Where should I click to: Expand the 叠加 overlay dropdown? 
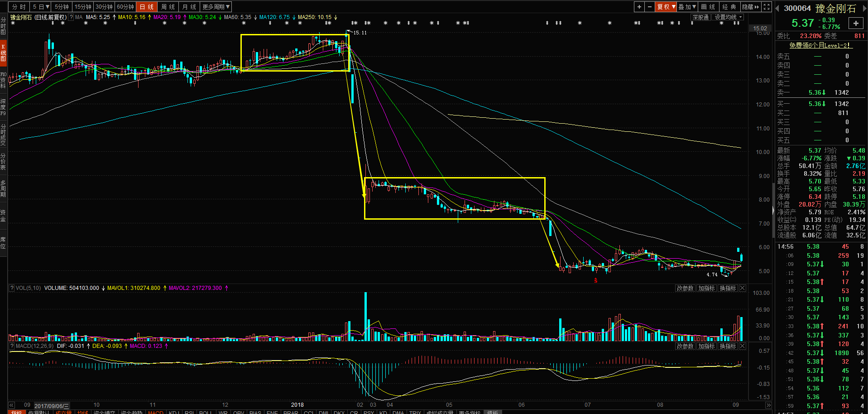tap(687, 7)
